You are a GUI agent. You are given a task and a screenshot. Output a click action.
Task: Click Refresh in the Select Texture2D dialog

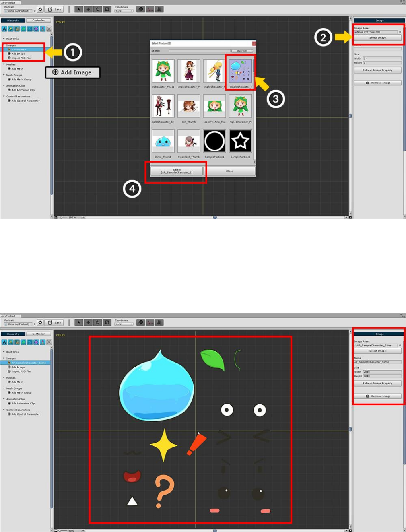[242, 51]
